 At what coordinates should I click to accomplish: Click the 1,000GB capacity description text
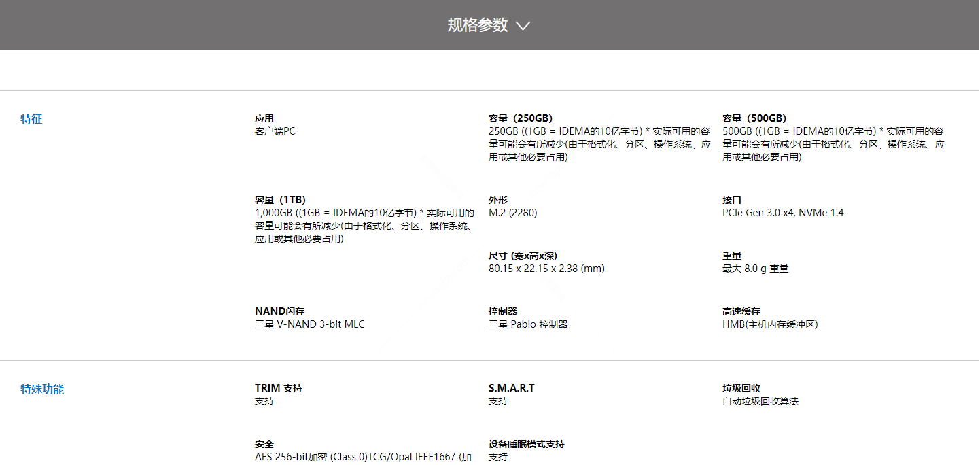pyautogui.click(x=365, y=226)
